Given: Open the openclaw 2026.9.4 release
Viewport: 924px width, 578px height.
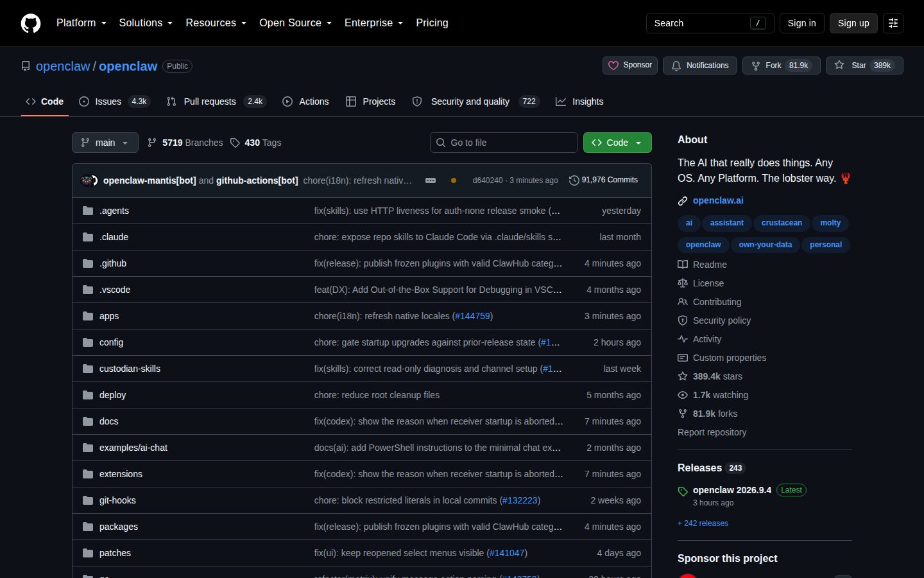Looking at the screenshot, I should coord(732,490).
